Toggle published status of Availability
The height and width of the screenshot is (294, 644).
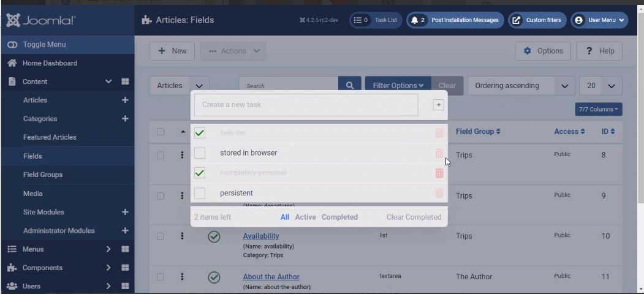coord(214,236)
